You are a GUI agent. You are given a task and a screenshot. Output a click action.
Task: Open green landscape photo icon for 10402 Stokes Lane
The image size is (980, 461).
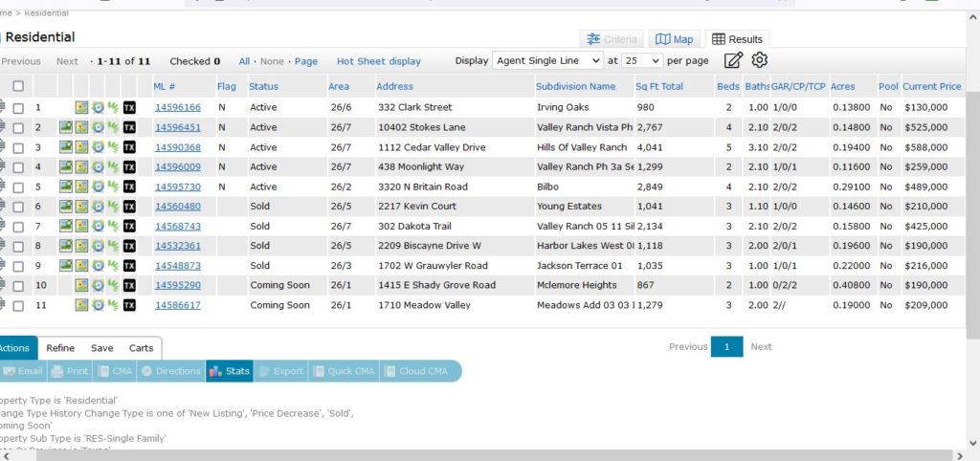point(66,127)
